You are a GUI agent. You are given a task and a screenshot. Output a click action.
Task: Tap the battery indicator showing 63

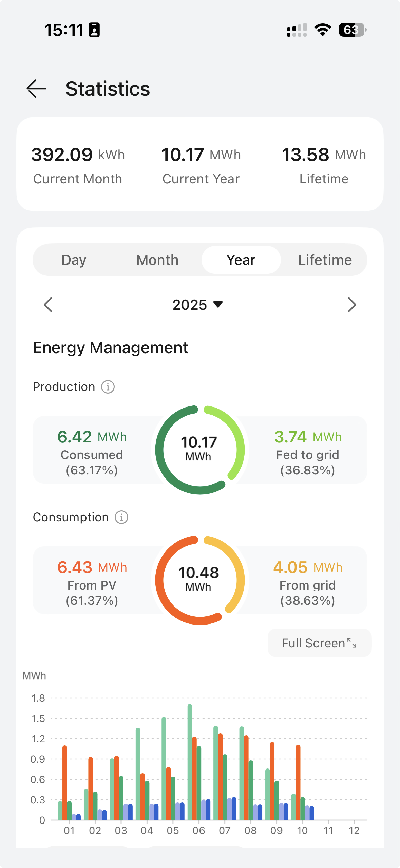click(353, 30)
